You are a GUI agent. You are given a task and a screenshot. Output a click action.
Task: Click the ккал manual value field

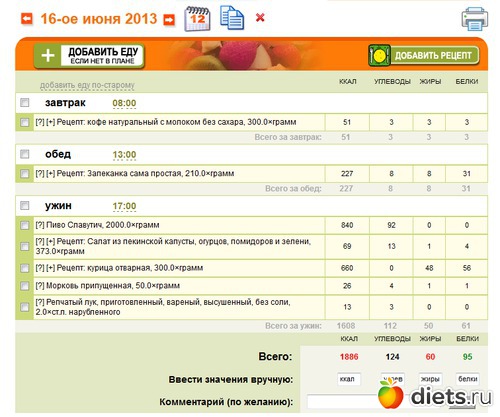click(349, 379)
